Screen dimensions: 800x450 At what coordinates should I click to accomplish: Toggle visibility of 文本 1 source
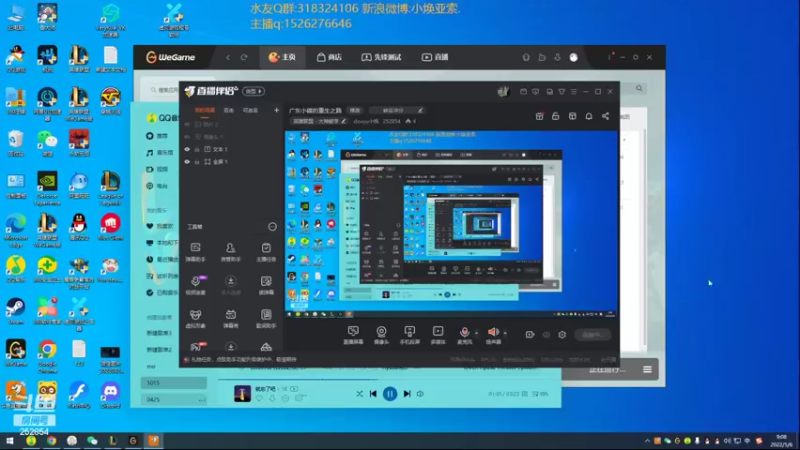(187, 149)
